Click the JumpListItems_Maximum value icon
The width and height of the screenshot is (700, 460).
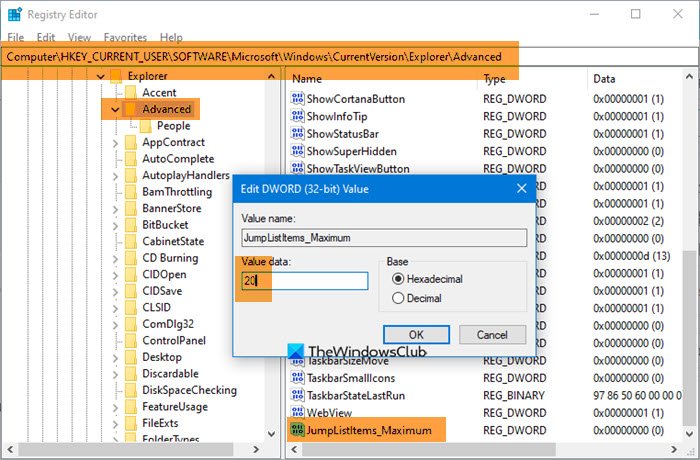point(297,430)
